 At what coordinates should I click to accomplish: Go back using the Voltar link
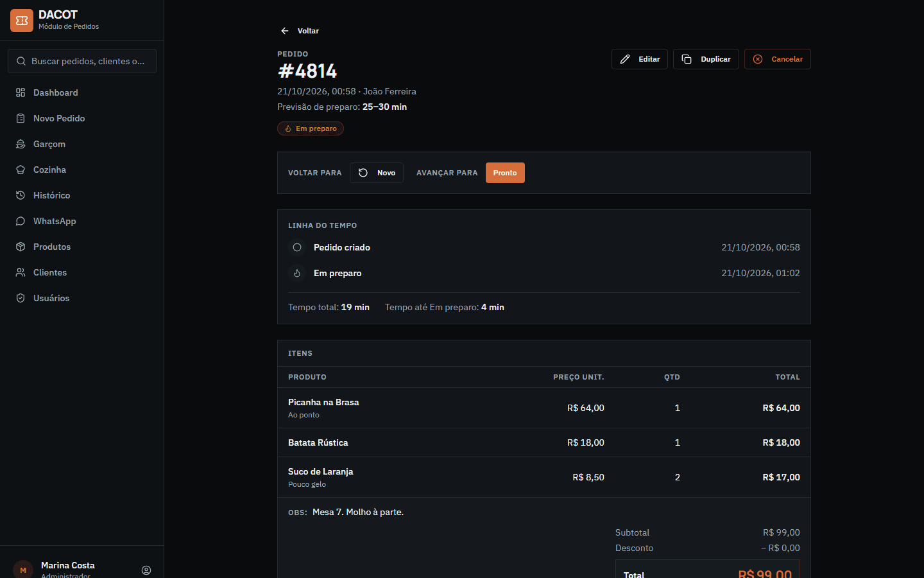point(300,31)
